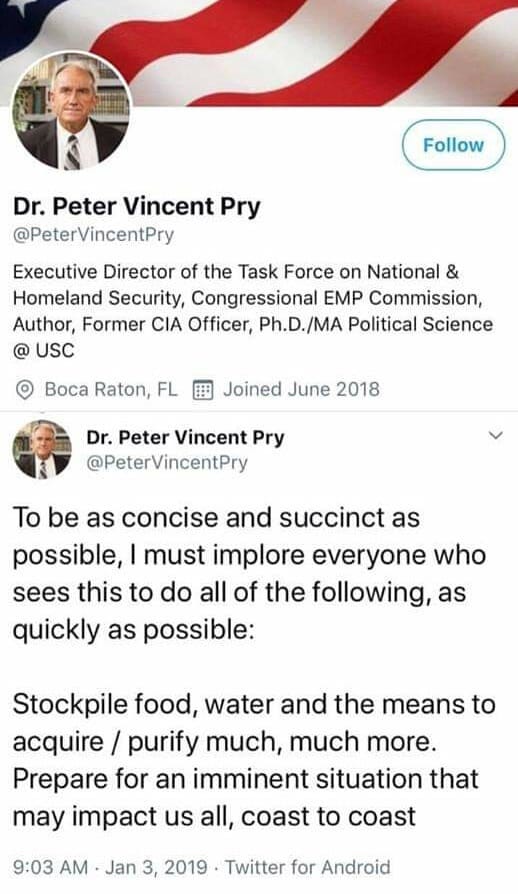
Task: Open tweet author name Dr. Peter Vincent Pry
Action: click(x=185, y=437)
